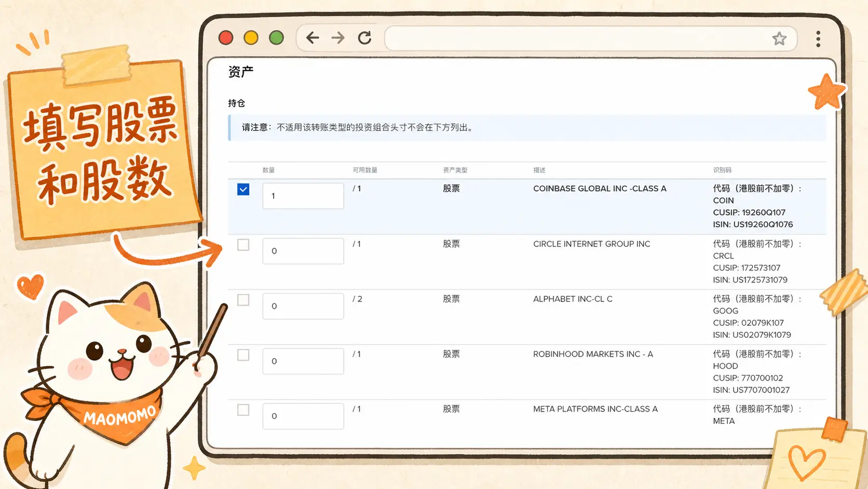Viewport: 868px width, 489px height.
Task: Click available quantity /2 for ALPHABET
Action: pos(357,299)
